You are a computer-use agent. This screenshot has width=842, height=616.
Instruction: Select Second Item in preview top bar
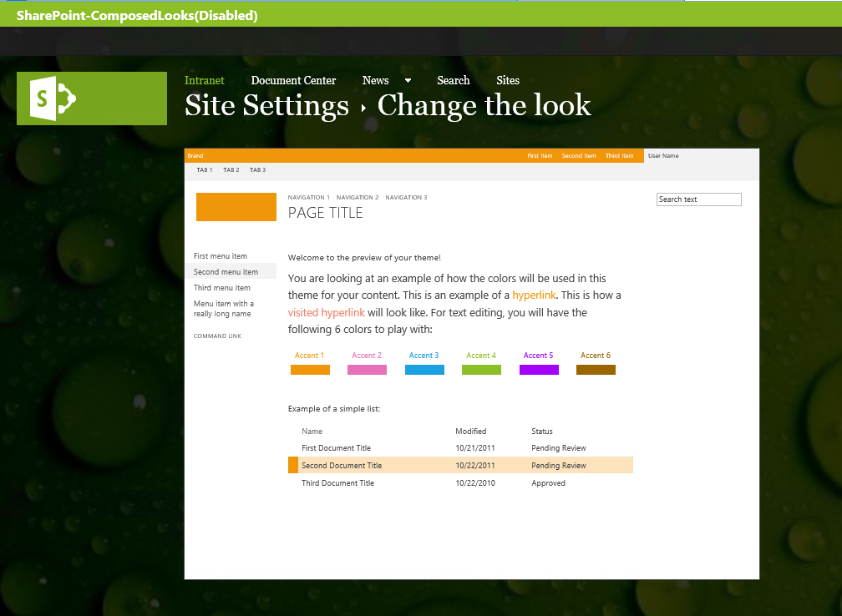[579, 155]
